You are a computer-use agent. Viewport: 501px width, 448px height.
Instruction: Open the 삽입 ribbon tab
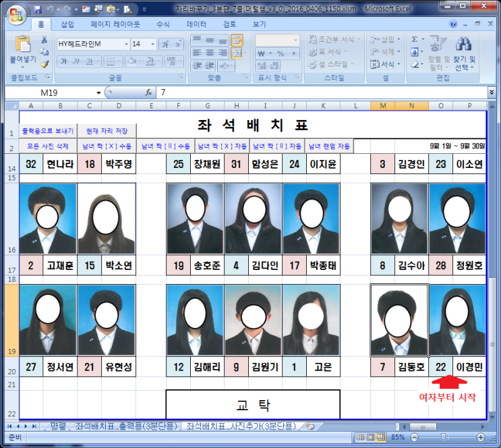point(68,24)
